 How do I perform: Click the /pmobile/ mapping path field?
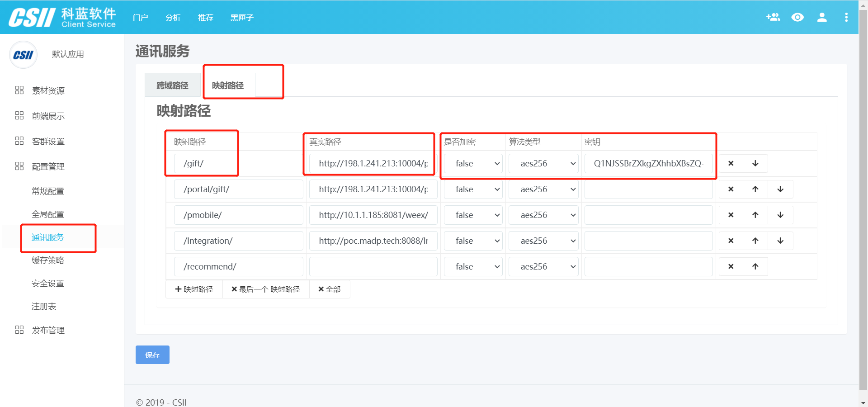(238, 215)
